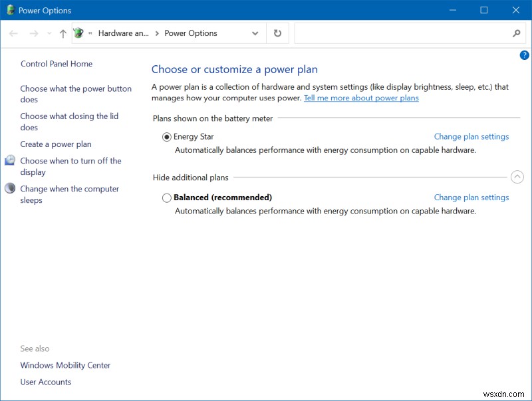The image size is (532, 401).
Task: Click Choose or customize a power plan heading
Action: (x=235, y=70)
